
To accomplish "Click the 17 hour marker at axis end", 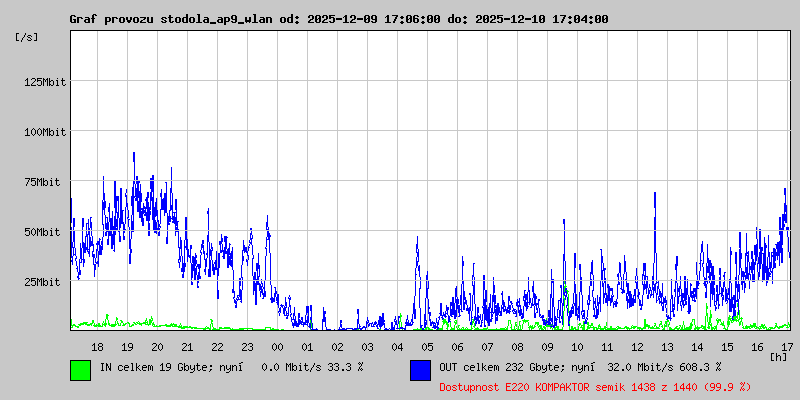I will pyautogui.click(x=787, y=346).
